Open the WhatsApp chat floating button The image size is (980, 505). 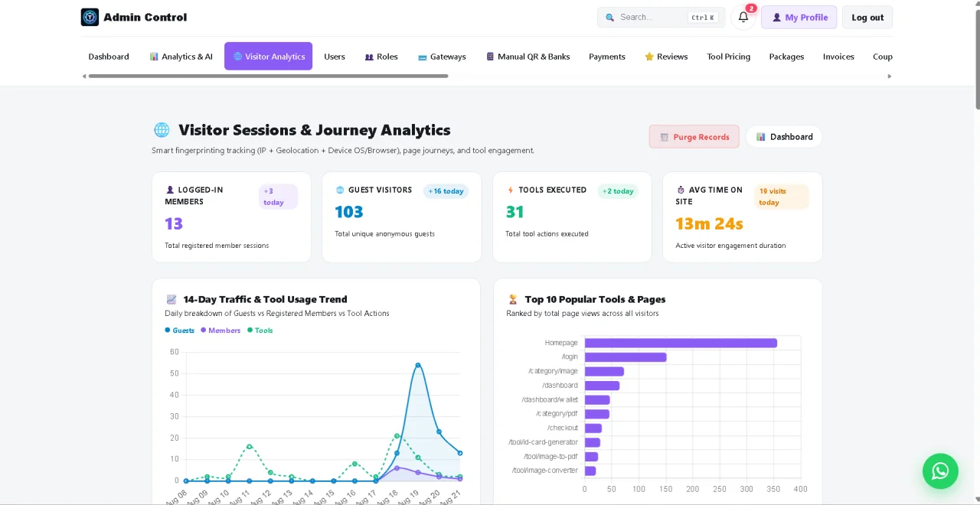pyautogui.click(x=940, y=471)
